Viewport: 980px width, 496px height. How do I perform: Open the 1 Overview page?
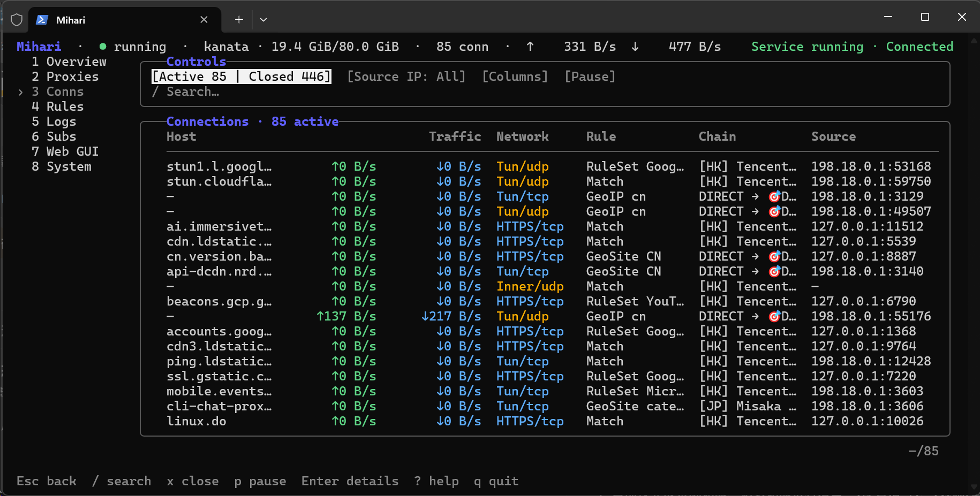click(x=69, y=62)
